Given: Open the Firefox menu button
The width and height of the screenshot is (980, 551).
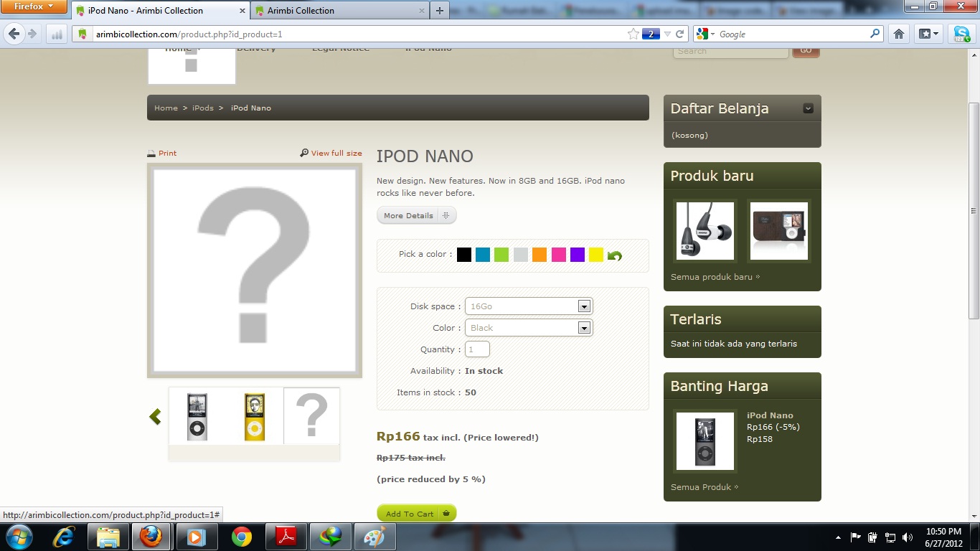Looking at the screenshot, I should click(34, 7).
